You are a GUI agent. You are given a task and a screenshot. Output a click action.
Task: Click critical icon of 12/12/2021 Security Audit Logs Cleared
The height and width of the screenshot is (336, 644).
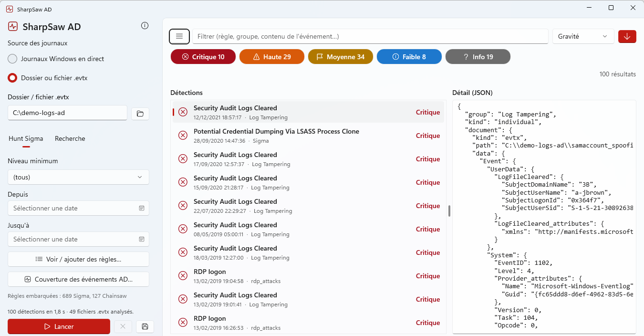183,112
